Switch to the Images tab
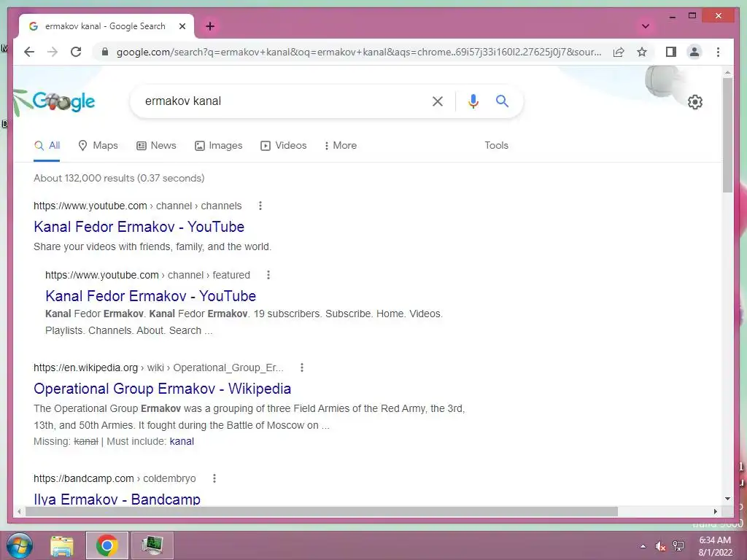This screenshot has width=747, height=560. [219, 146]
